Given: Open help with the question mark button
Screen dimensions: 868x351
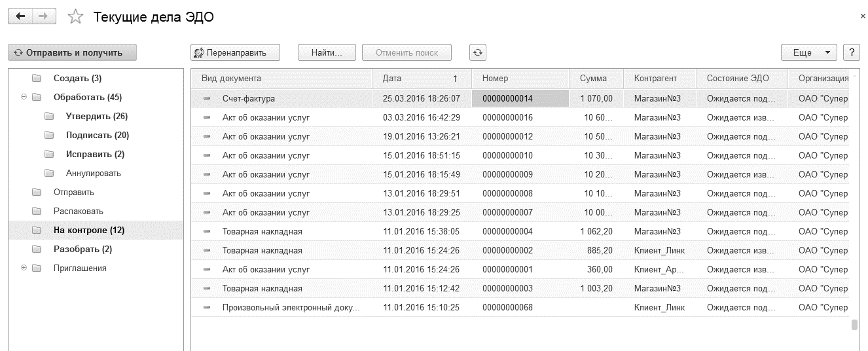Looking at the screenshot, I should pyautogui.click(x=851, y=52).
